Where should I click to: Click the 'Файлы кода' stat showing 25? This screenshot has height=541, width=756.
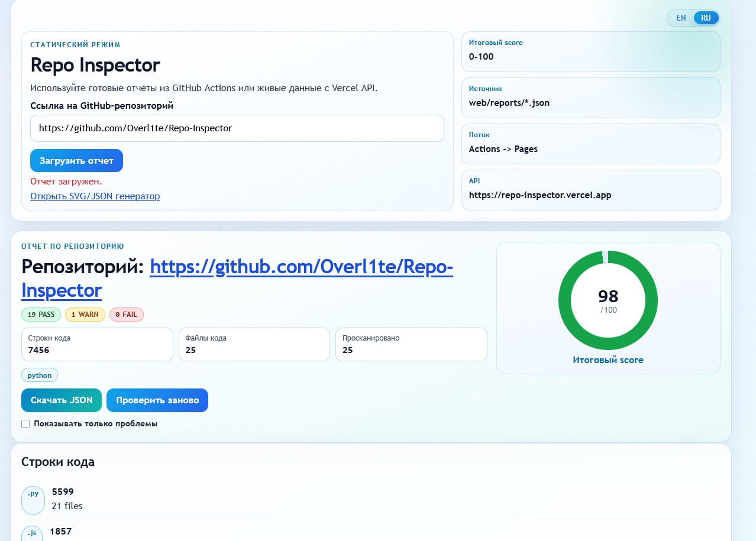coord(254,344)
